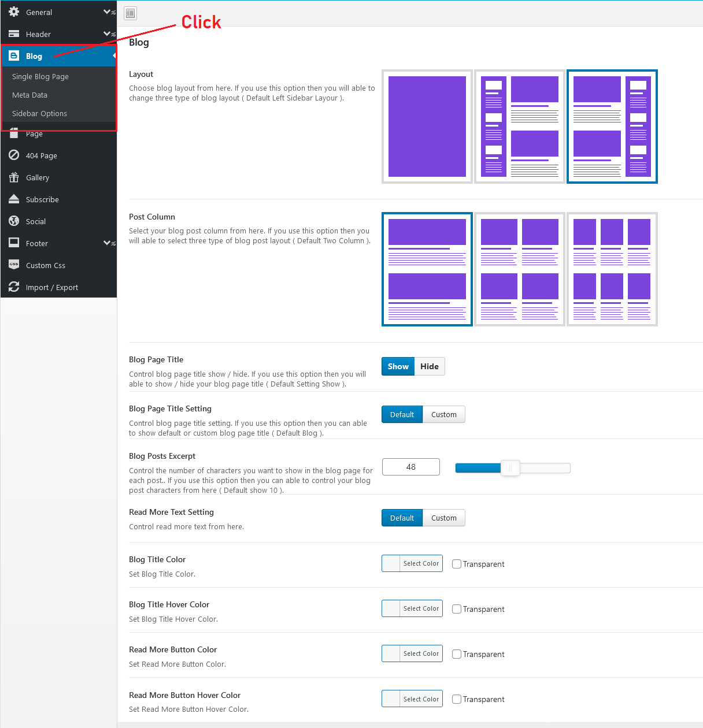Click the Import / Export refresh icon
Viewport: 703px width, 728px height.
pyautogui.click(x=14, y=287)
